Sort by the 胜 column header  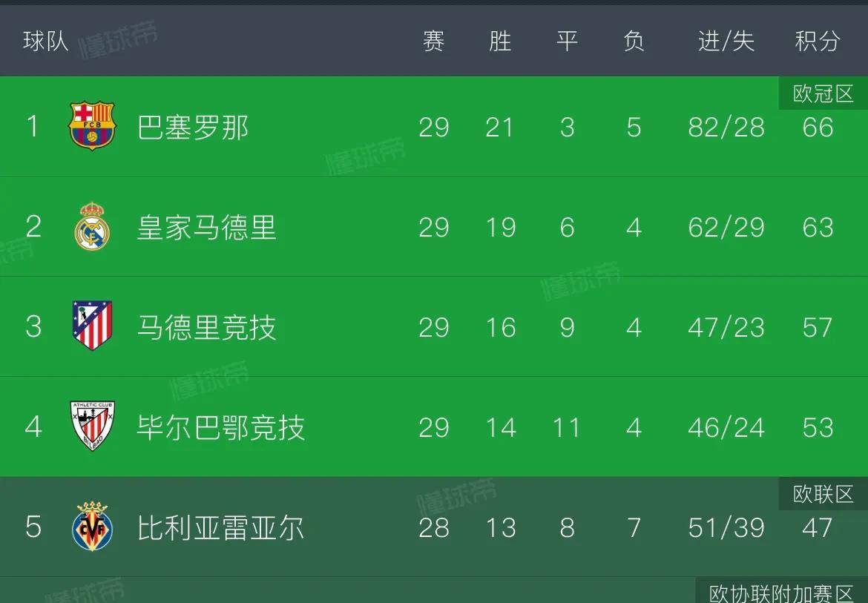click(500, 41)
